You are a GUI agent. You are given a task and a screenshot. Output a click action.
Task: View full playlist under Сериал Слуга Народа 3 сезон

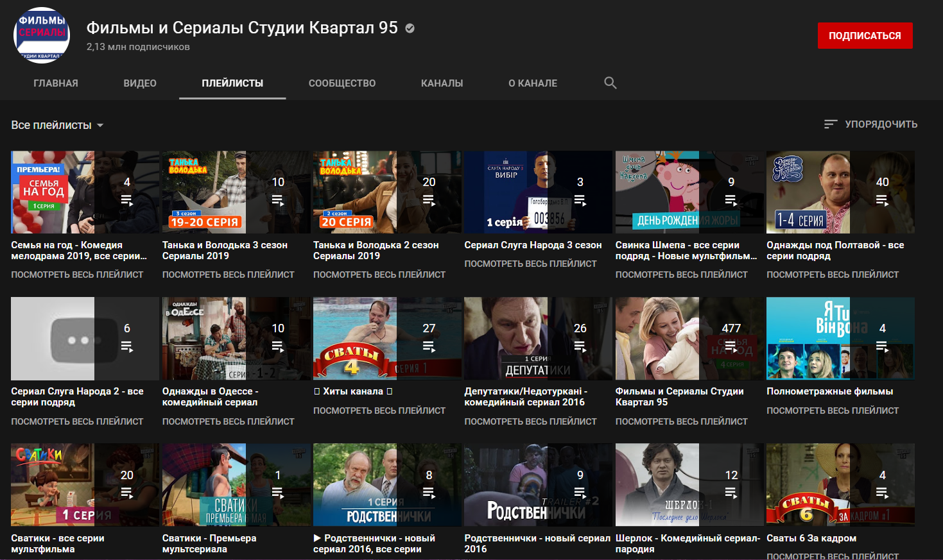click(x=530, y=264)
